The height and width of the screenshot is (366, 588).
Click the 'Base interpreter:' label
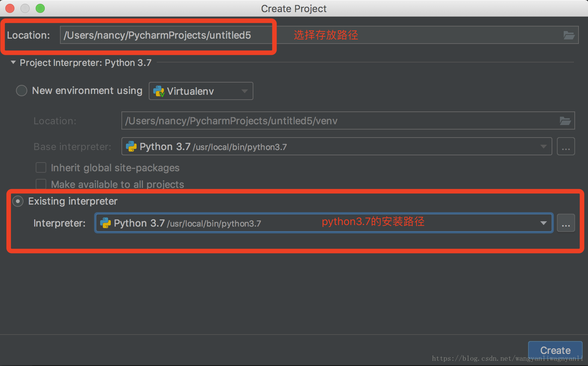tap(72, 147)
